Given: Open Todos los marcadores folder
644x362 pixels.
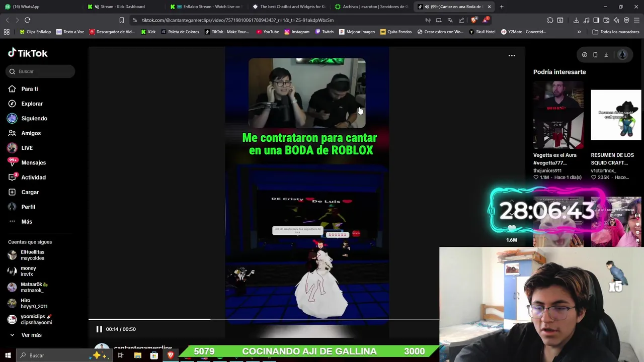Looking at the screenshot, I should point(616,32).
